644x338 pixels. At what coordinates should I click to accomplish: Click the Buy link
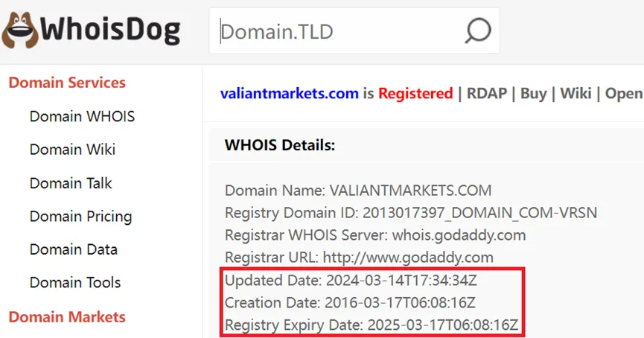[x=534, y=94]
